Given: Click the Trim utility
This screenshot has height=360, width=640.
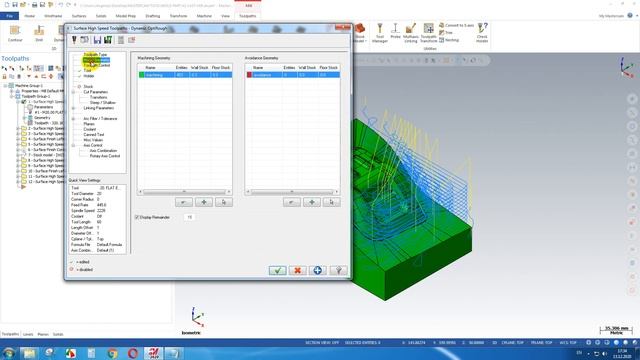Looking at the screenshot, I should coord(446,33).
